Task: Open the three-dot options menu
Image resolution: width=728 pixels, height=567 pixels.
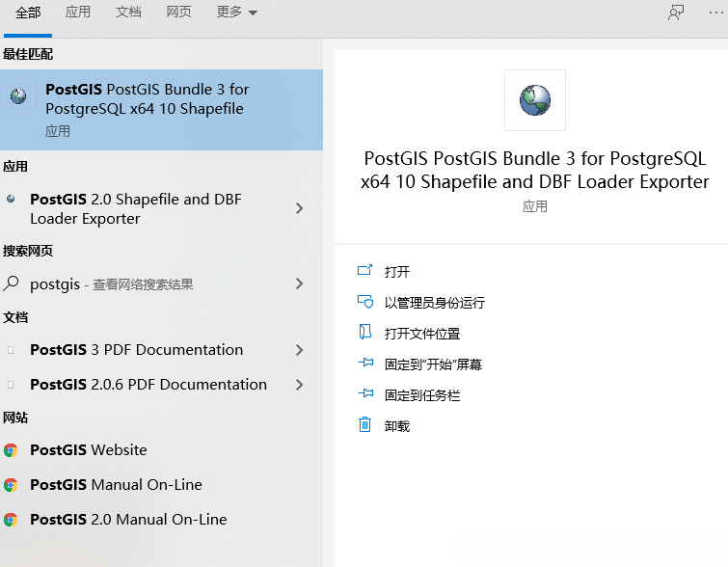Action: coord(715,13)
